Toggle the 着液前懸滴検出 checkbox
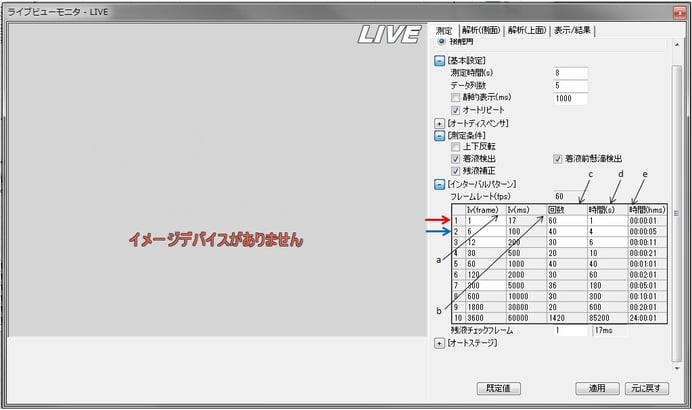This screenshot has width=692, height=410. click(557, 159)
